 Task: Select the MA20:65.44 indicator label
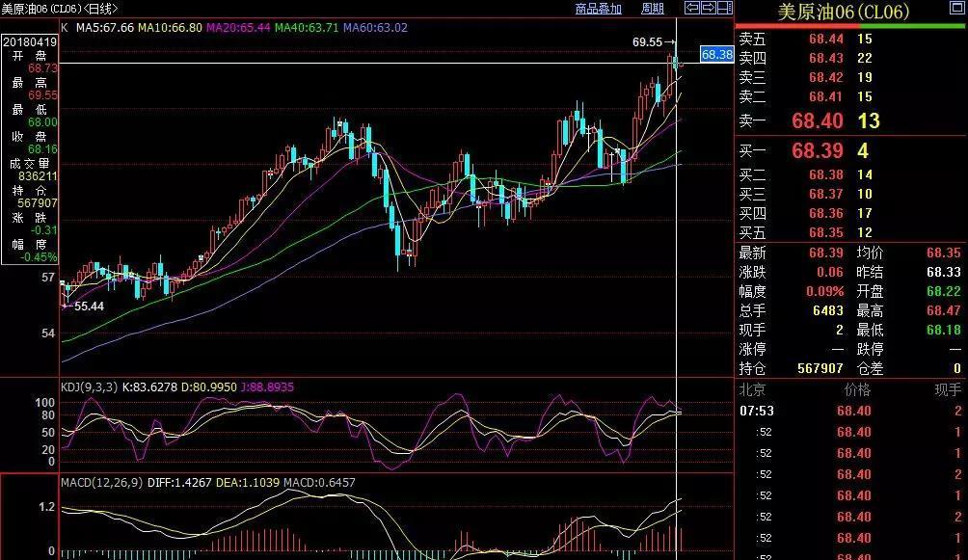coord(238,28)
